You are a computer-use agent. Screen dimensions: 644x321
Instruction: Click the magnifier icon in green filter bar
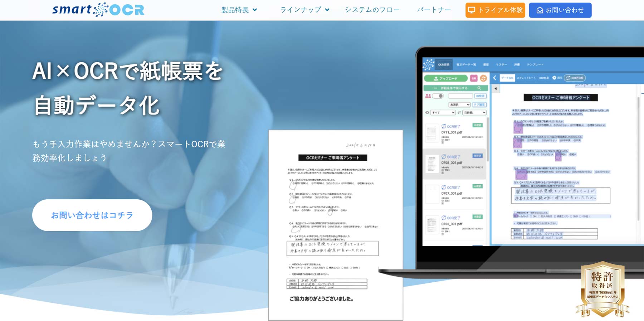pyautogui.click(x=479, y=88)
